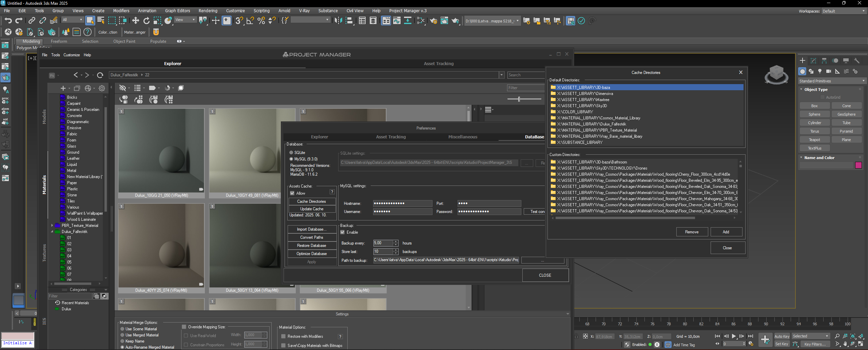Open the address bar history dropdown arrow
Image resolution: width=868 pixels, height=350 pixels.
coord(501,75)
